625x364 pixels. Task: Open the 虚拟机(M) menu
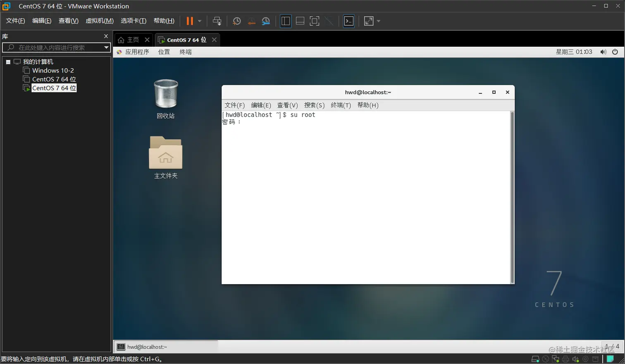coord(100,21)
